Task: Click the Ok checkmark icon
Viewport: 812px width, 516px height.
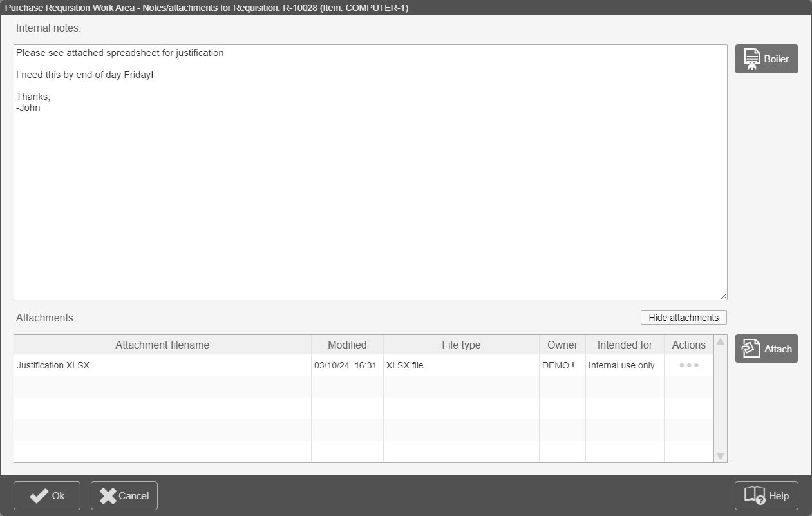Action: 39,495
